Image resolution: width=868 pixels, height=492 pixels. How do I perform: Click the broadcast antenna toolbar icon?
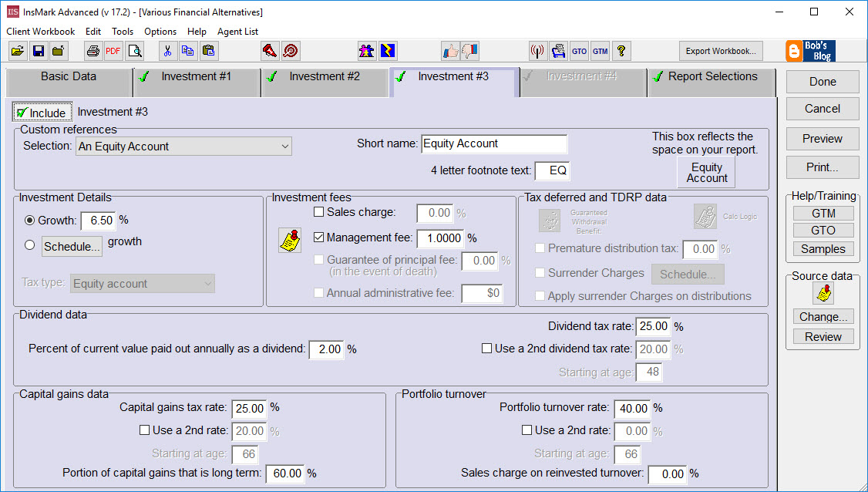[x=537, y=50]
